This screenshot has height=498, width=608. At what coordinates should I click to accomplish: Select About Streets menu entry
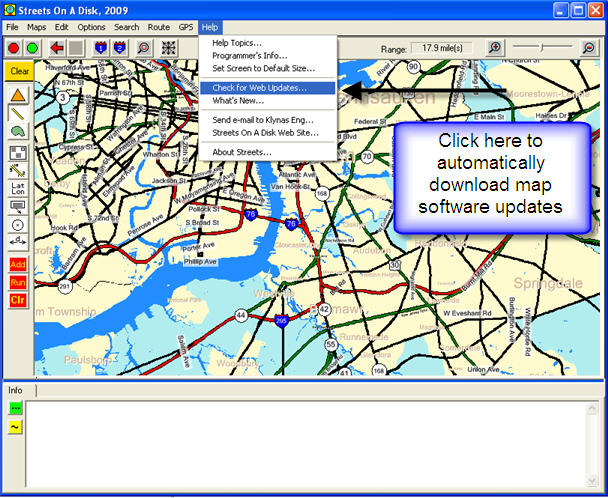[268, 152]
